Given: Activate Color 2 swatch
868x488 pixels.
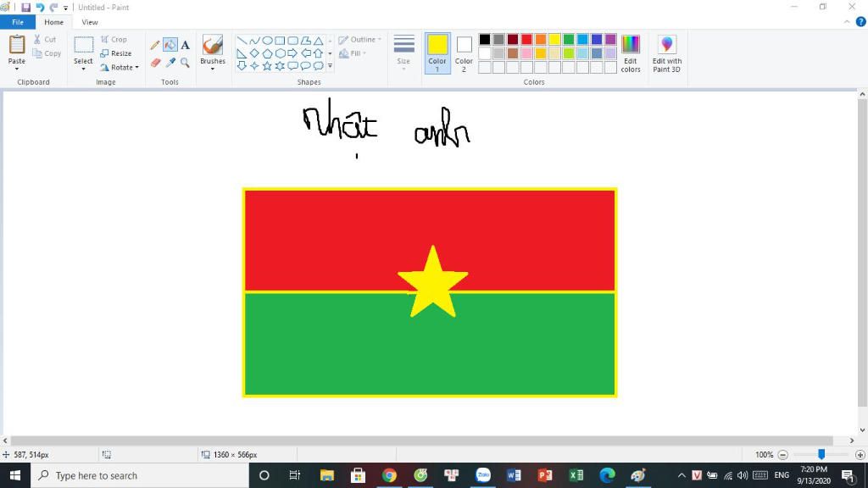Looking at the screenshot, I should pos(464,53).
